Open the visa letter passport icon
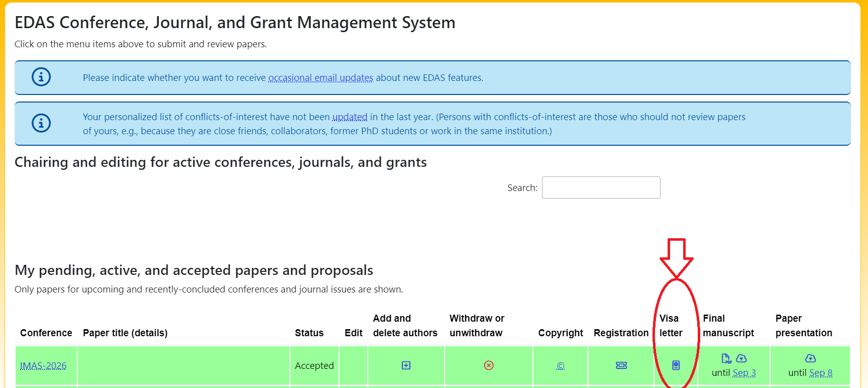The height and width of the screenshot is (388, 868). click(x=676, y=365)
